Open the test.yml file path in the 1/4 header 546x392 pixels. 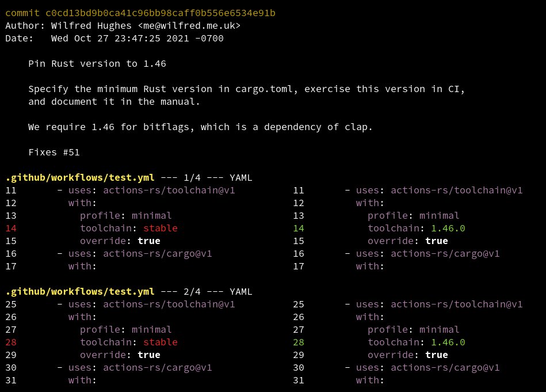[x=80, y=178]
